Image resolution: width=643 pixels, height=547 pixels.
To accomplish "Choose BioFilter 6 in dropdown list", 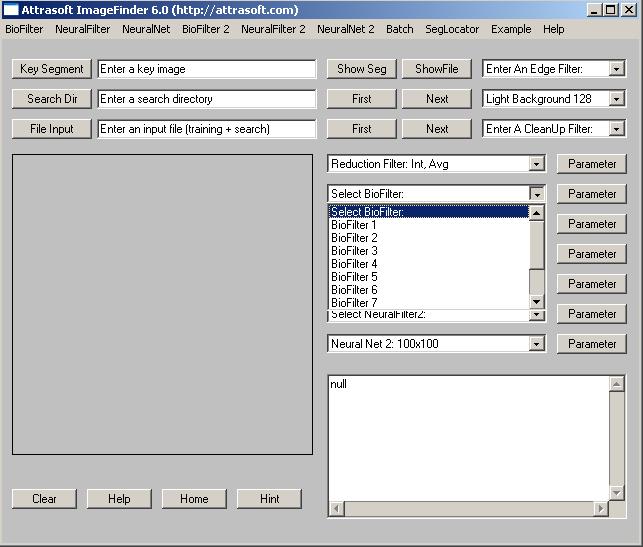I will pyautogui.click(x=354, y=290).
